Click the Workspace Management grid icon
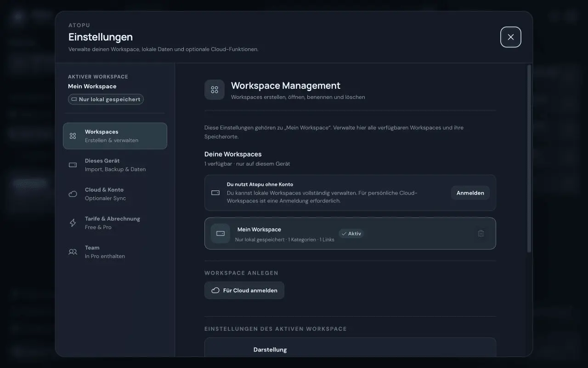 [x=215, y=90]
